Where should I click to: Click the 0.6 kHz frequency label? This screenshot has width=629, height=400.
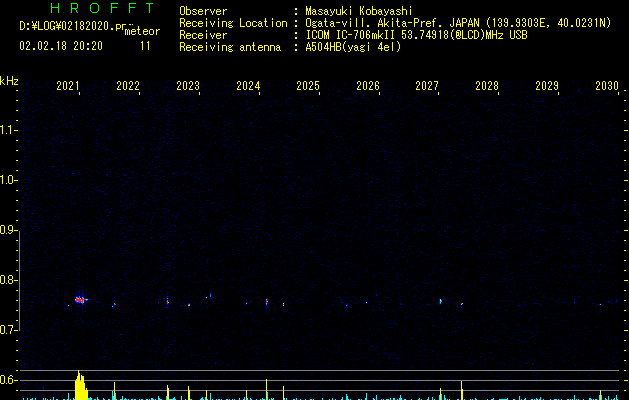pyautogui.click(x=8, y=380)
